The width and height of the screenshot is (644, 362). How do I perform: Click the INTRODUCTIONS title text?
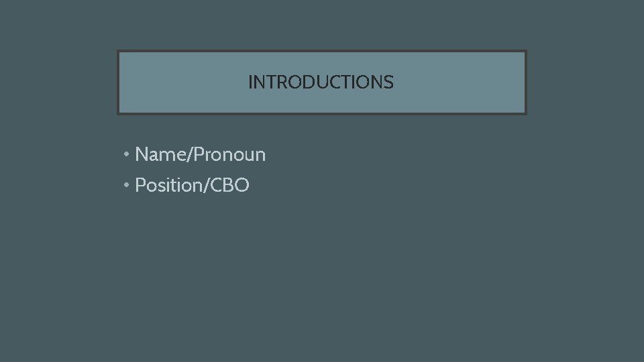[x=321, y=82]
